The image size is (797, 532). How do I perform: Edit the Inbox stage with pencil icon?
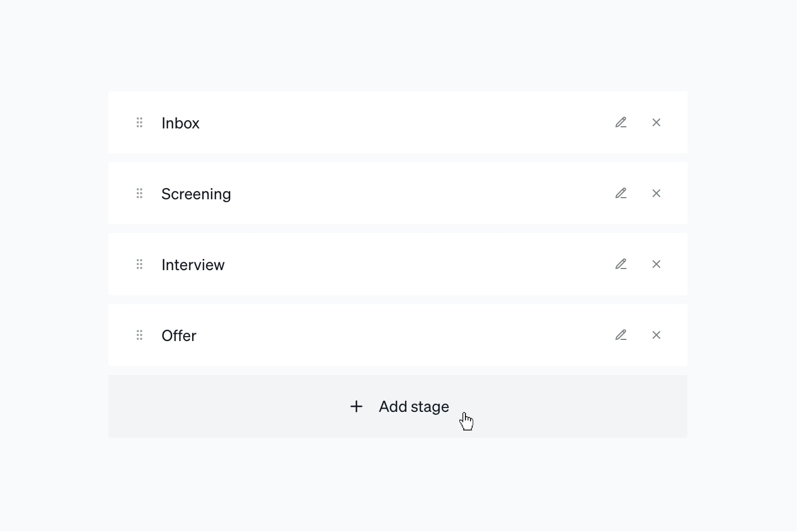pyautogui.click(x=621, y=122)
